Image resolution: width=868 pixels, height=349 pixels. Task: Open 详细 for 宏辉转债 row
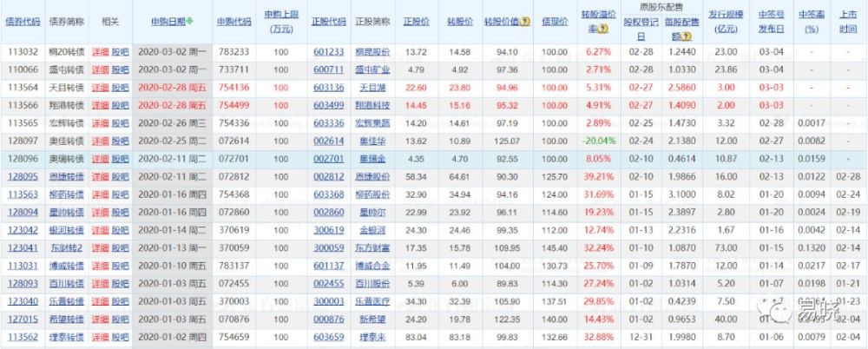100,123
